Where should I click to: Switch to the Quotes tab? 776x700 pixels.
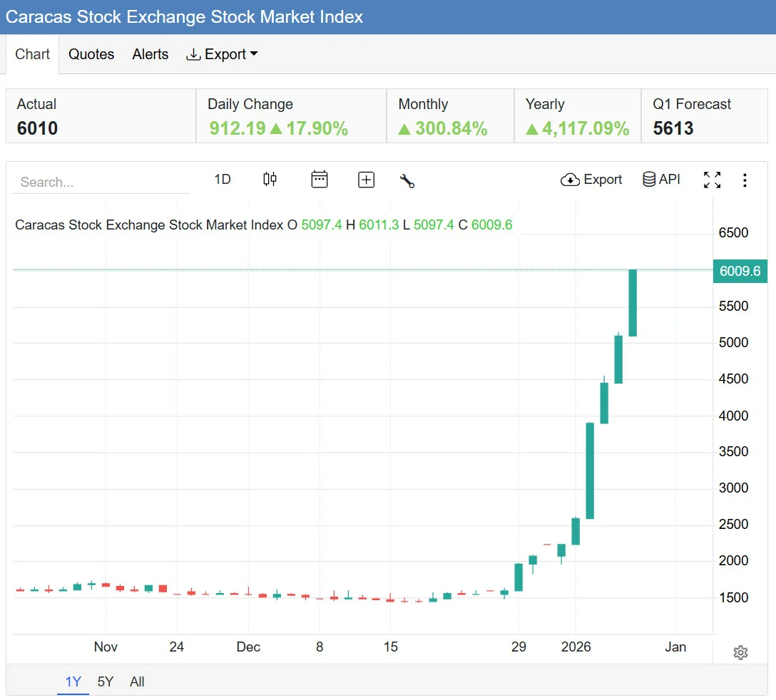91,54
